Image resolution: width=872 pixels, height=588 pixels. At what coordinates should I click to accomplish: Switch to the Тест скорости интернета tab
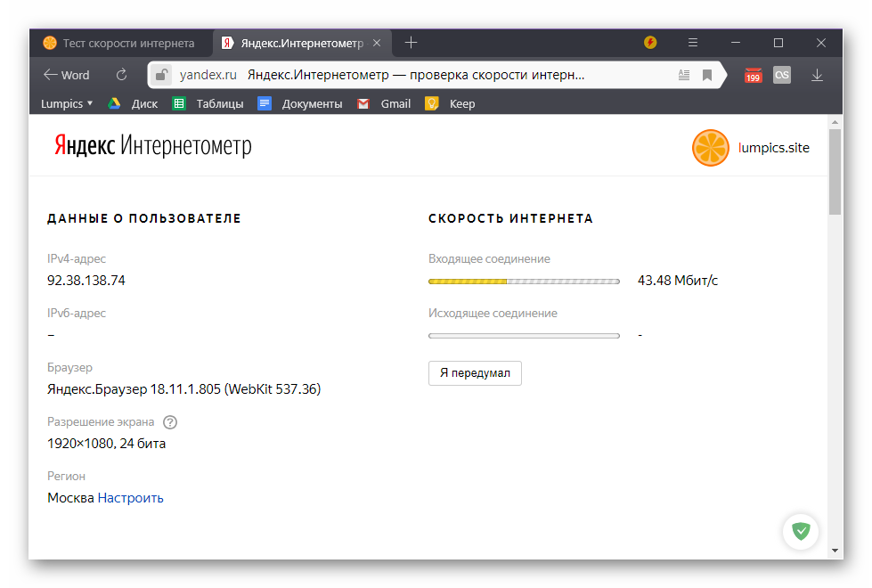point(119,43)
